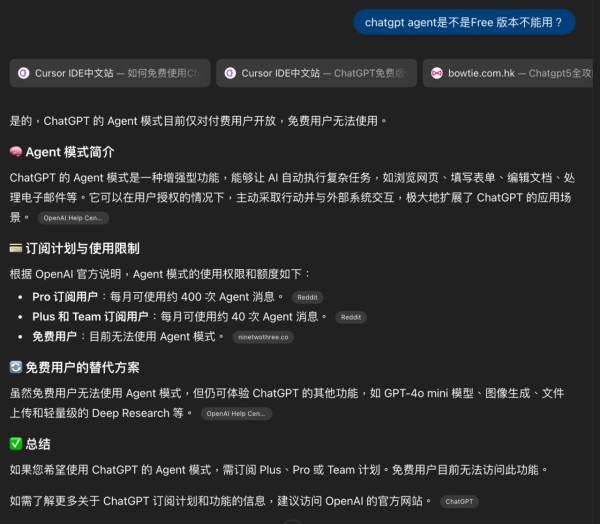Viewport: 600px width, 524px height.
Task: Click Reddit citation on Plus 和 Team line
Action: click(x=351, y=317)
